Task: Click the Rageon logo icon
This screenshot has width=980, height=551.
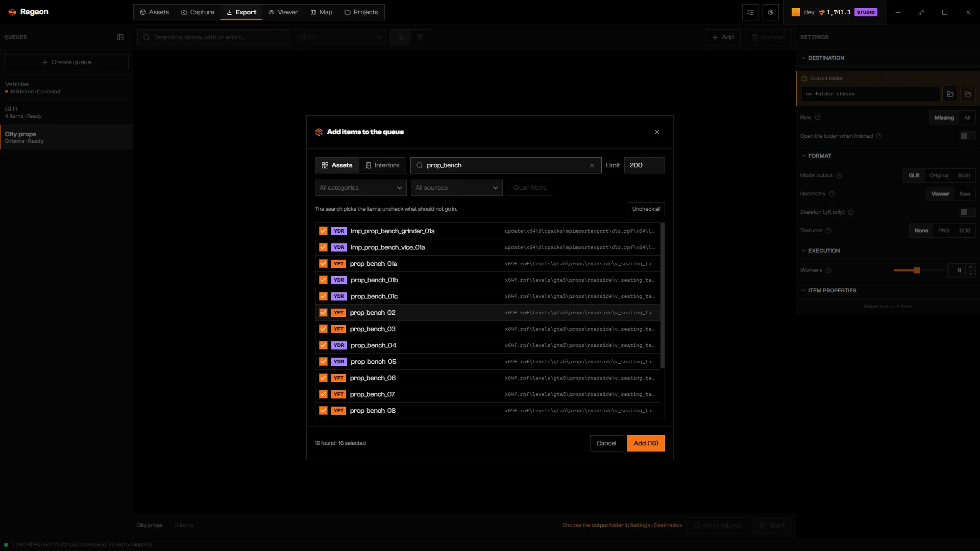Action: (x=12, y=12)
